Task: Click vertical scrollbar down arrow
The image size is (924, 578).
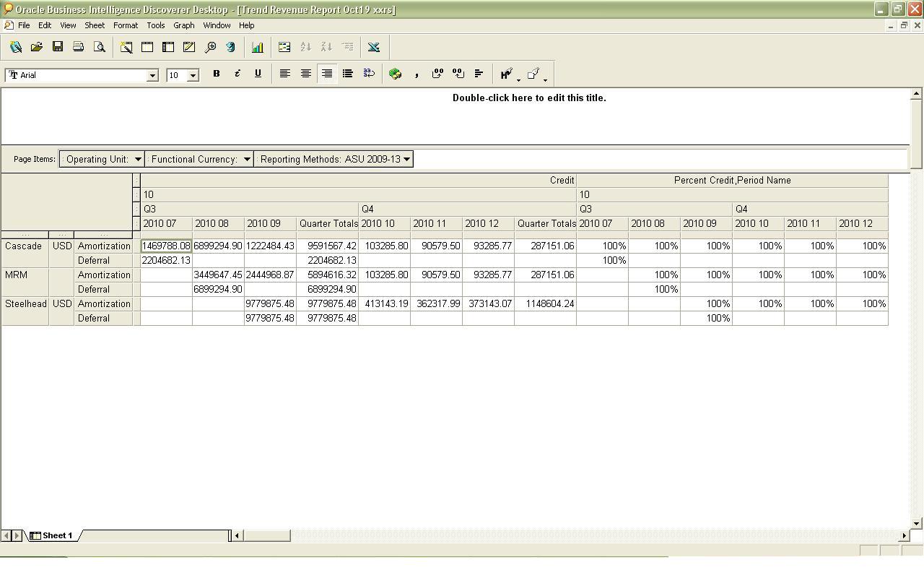Action: (x=916, y=523)
